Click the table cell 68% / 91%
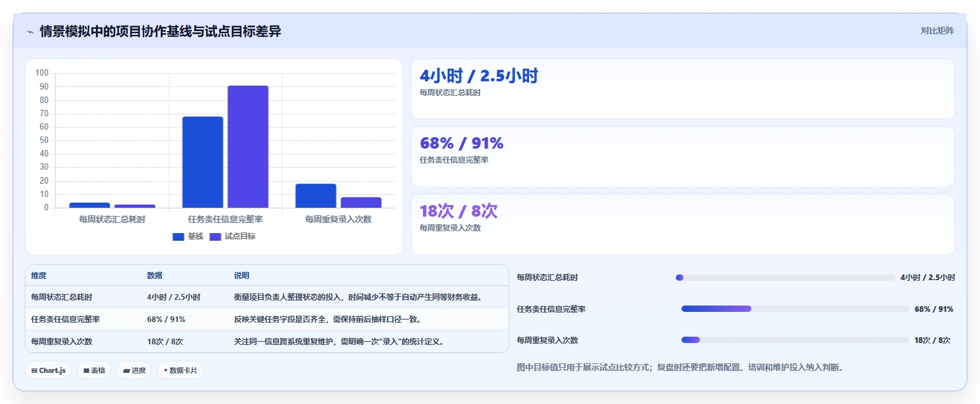Viewport: 980px width, 404px height. pos(166,319)
